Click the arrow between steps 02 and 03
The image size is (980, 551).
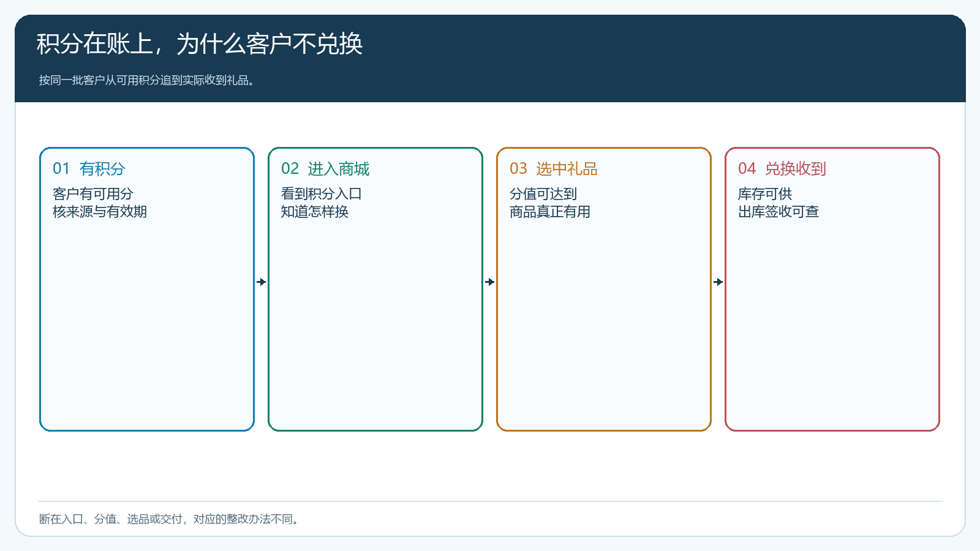pos(490,282)
